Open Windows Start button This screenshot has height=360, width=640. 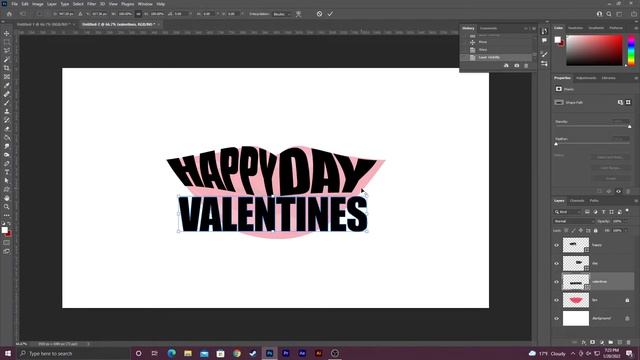tap(8, 353)
